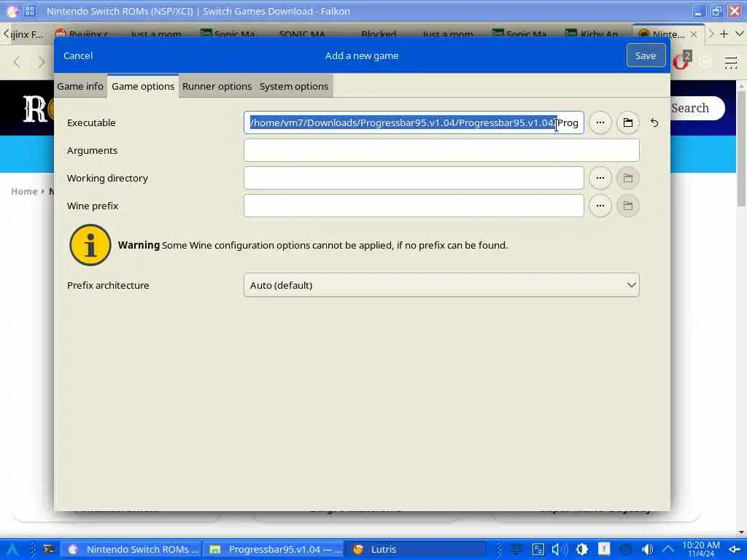Click into the Executable path field
This screenshot has width=747, height=560.
coord(414,122)
